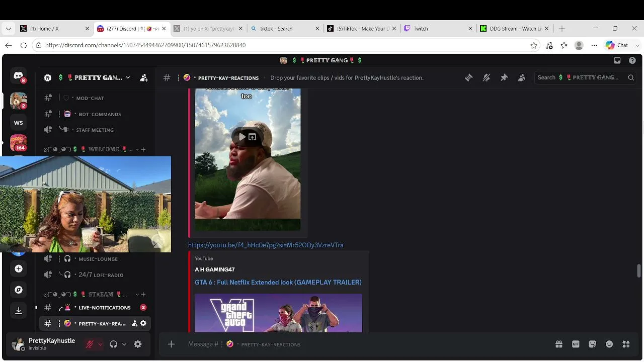Viewport: 644px width, 362px height.
Task: Open the youtu.be link
Action: (x=266, y=245)
